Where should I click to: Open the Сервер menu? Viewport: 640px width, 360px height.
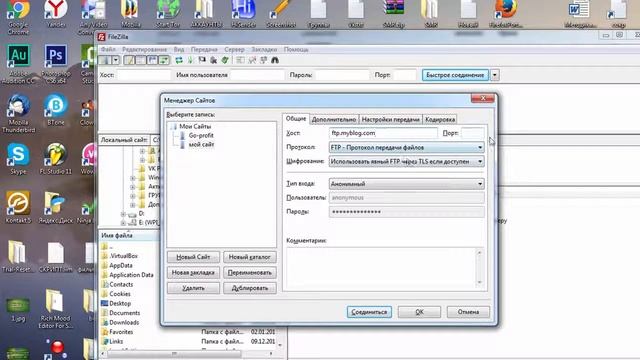pyautogui.click(x=234, y=49)
